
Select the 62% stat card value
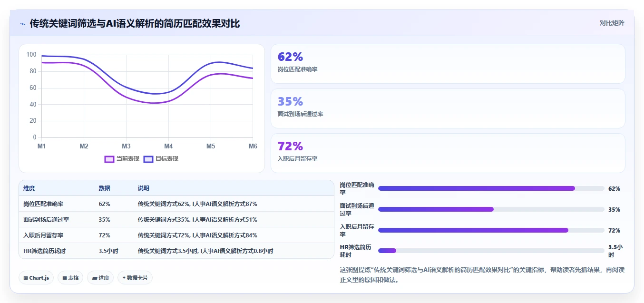290,57
